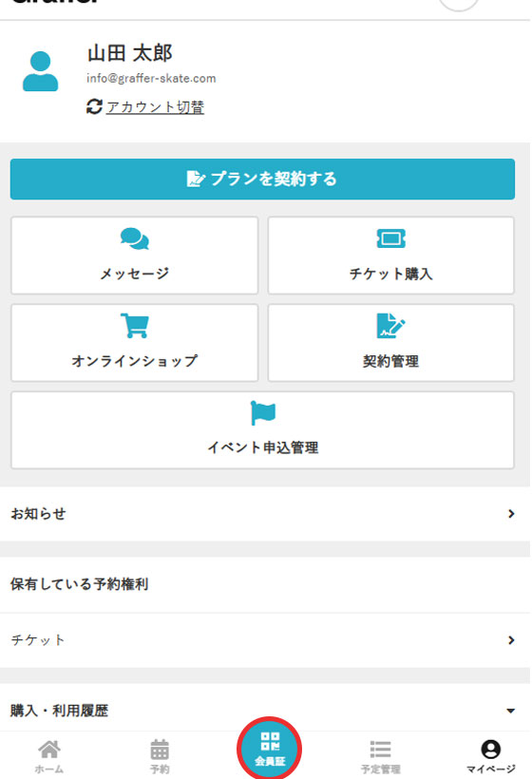
Task: Click the プランを契約する button
Action: pos(262,179)
